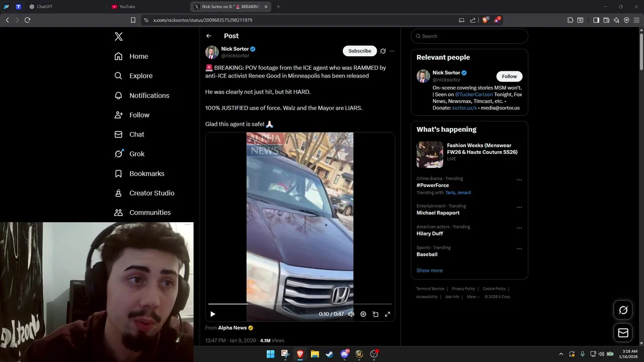Open a new browser tab

278,7
